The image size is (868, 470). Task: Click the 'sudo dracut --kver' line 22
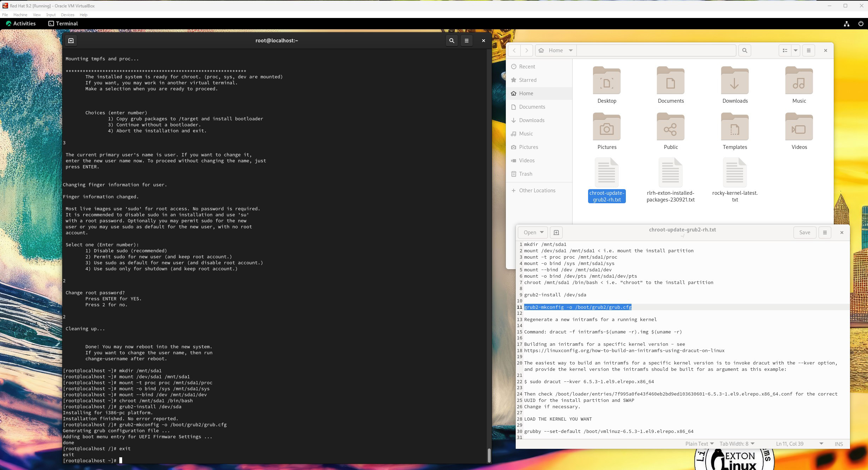click(x=589, y=382)
